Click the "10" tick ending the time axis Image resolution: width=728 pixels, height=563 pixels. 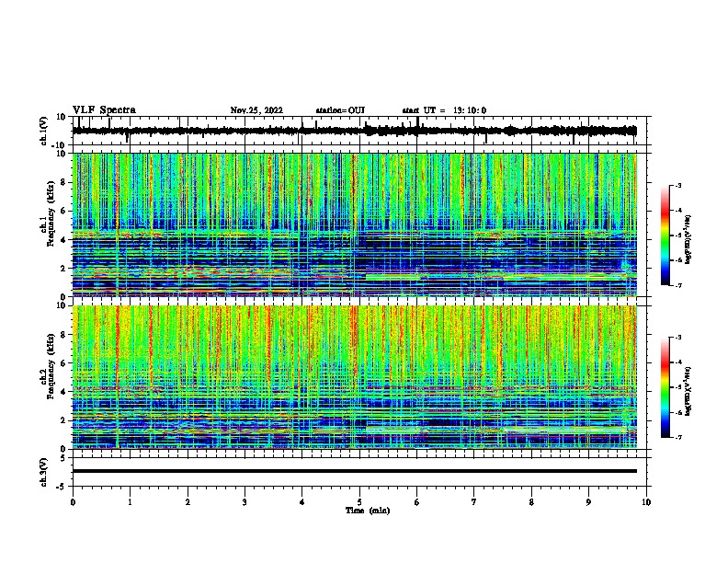pos(646,502)
